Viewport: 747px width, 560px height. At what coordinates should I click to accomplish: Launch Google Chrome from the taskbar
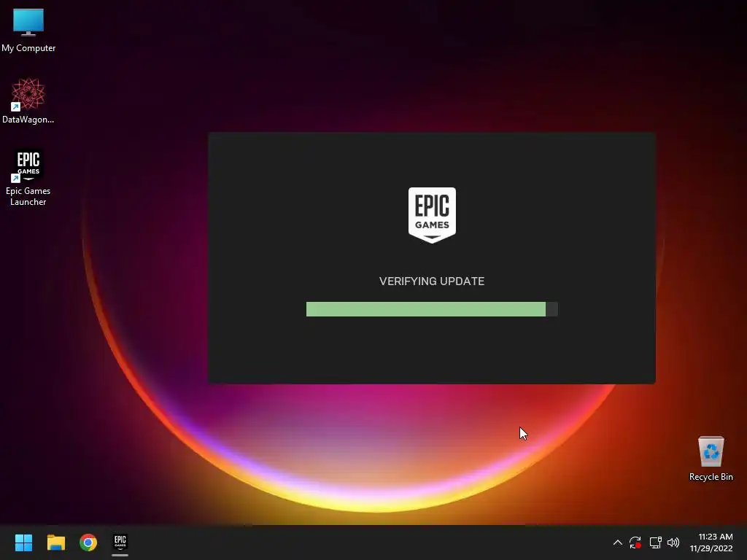(x=88, y=542)
